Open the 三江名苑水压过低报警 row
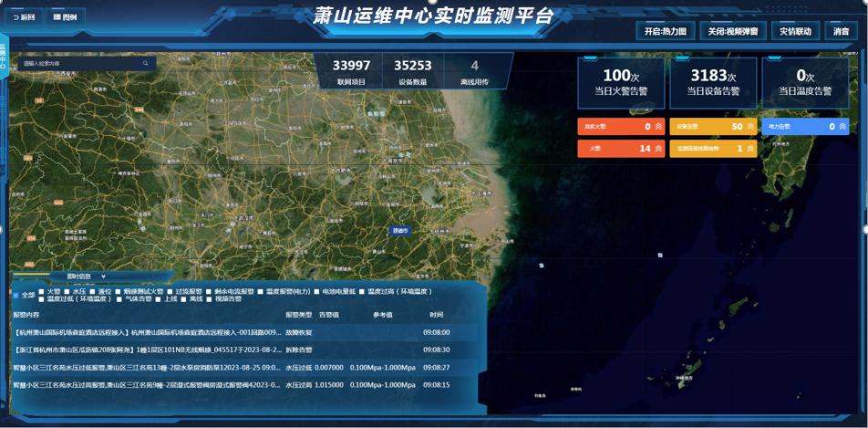The width and height of the screenshot is (868, 428). click(244, 368)
